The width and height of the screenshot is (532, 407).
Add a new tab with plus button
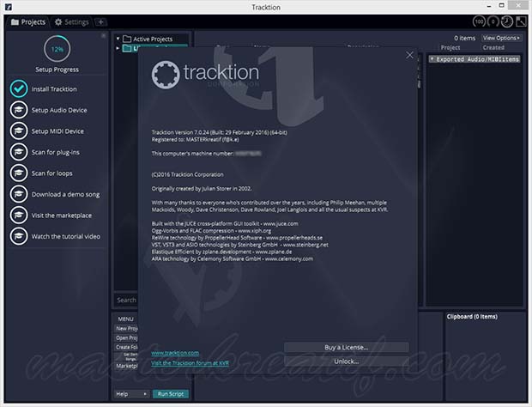tap(100, 22)
